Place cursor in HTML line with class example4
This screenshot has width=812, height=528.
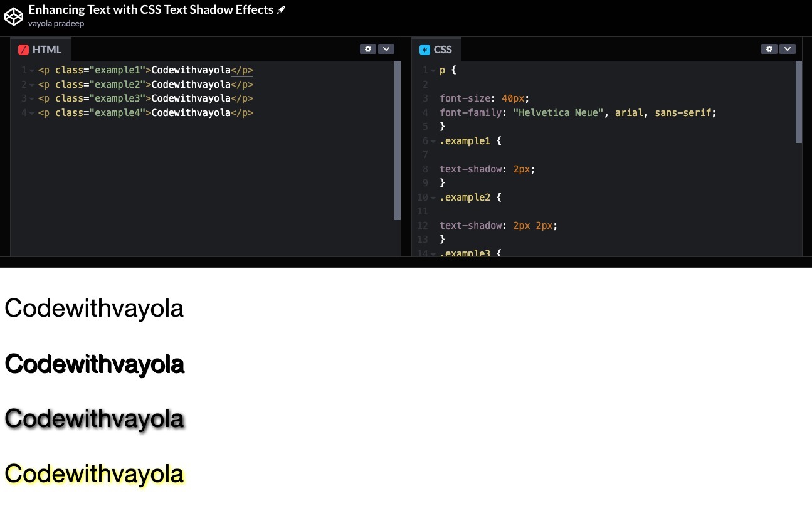145,113
